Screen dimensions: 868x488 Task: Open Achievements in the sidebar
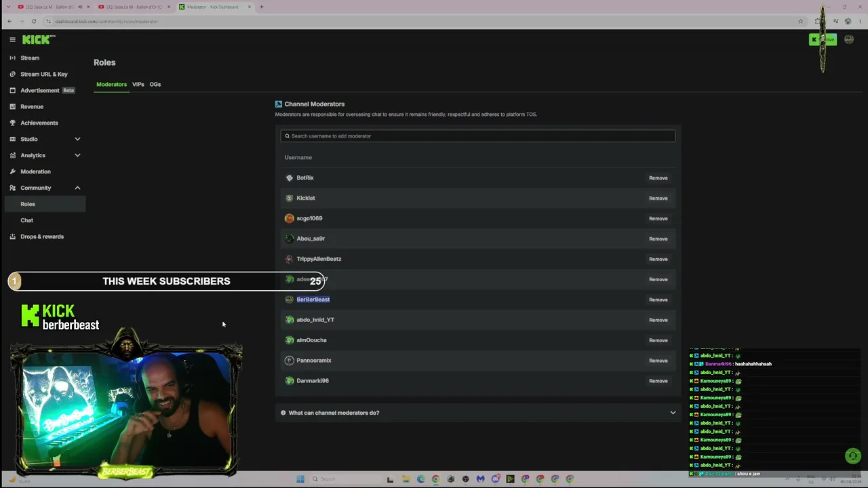[x=39, y=123]
